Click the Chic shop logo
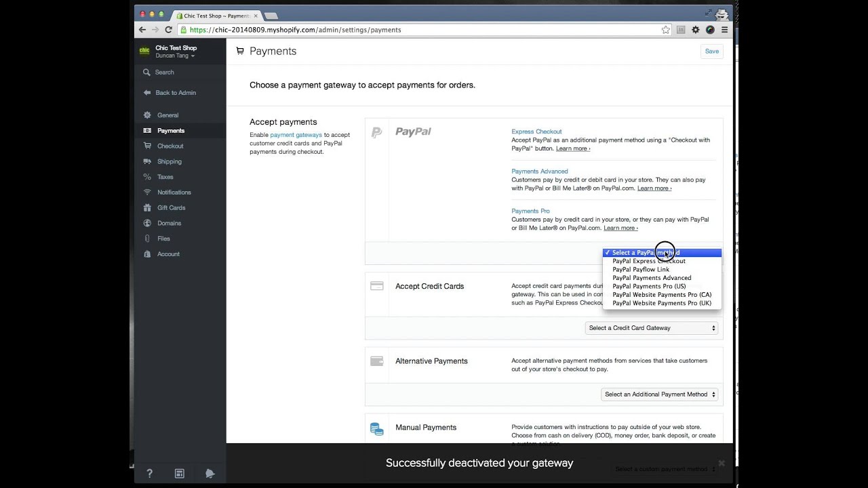This screenshot has height=488, width=868. coord(144,51)
